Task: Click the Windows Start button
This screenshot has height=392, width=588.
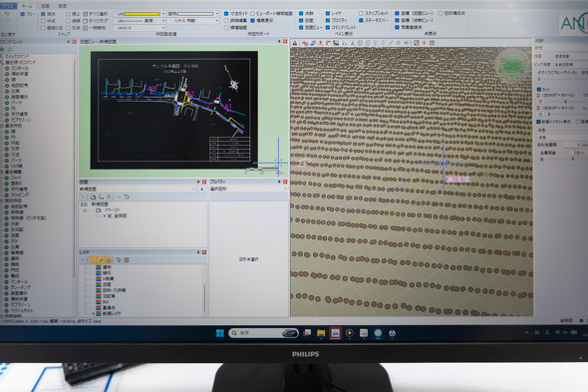Action: tap(220, 333)
